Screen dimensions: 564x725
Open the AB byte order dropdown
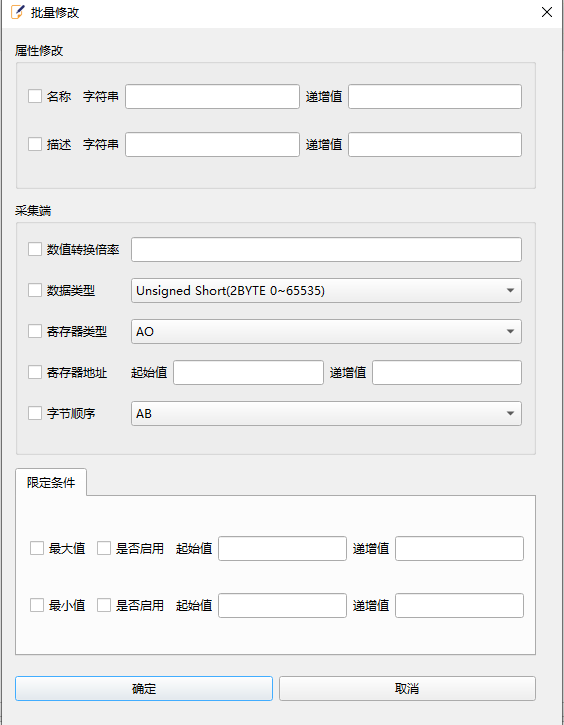coord(326,413)
